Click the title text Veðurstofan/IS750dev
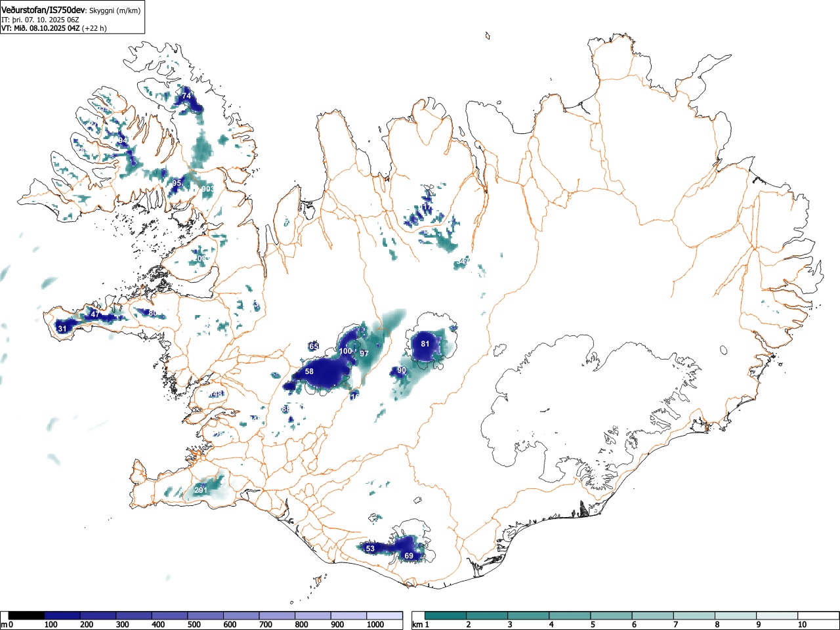This screenshot has height=630, width=840. pyautogui.click(x=43, y=10)
